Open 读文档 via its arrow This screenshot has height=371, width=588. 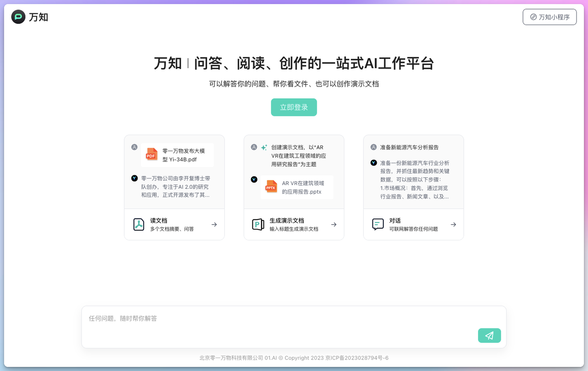coord(214,225)
